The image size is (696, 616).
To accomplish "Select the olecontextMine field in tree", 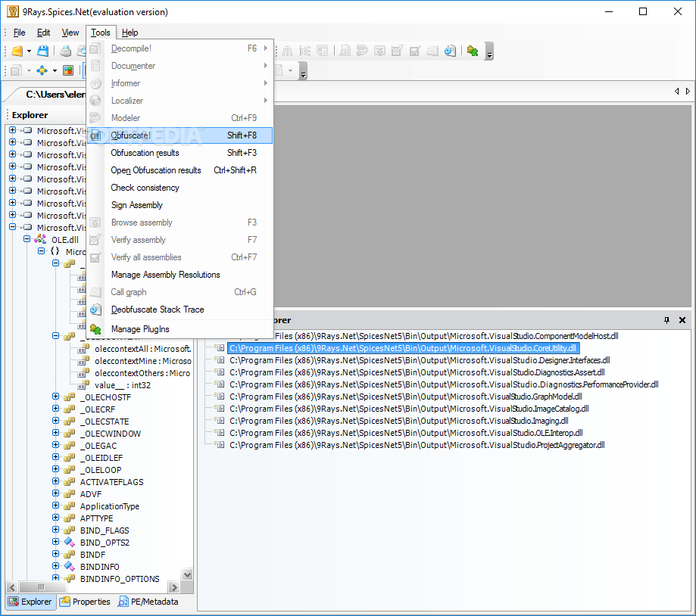I will pyautogui.click(x=143, y=361).
